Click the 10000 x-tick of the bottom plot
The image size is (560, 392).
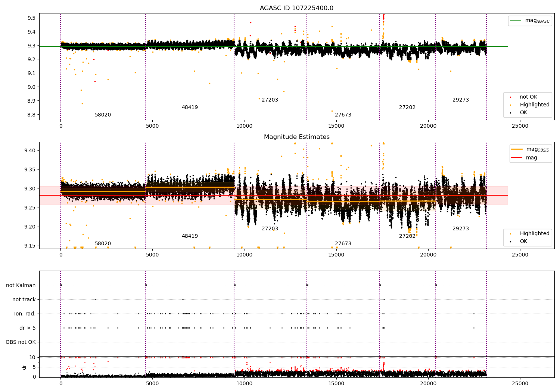pos(244,383)
